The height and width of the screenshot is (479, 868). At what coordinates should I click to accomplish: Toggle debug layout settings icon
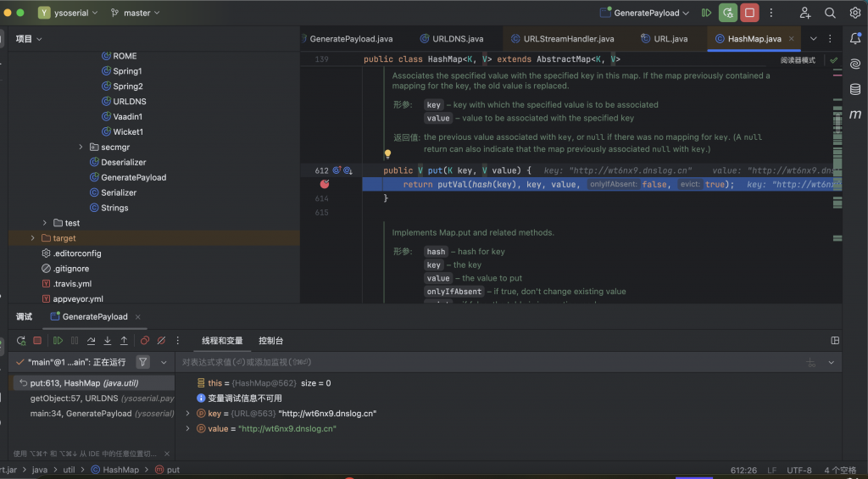pyautogui.click(x=835, y=341)
